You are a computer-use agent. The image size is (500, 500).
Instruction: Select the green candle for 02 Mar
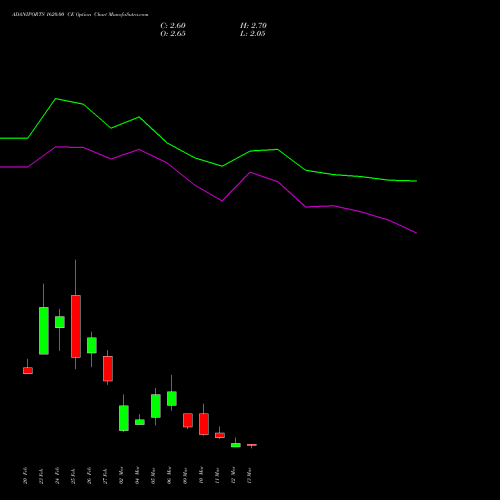coord(124,418)
